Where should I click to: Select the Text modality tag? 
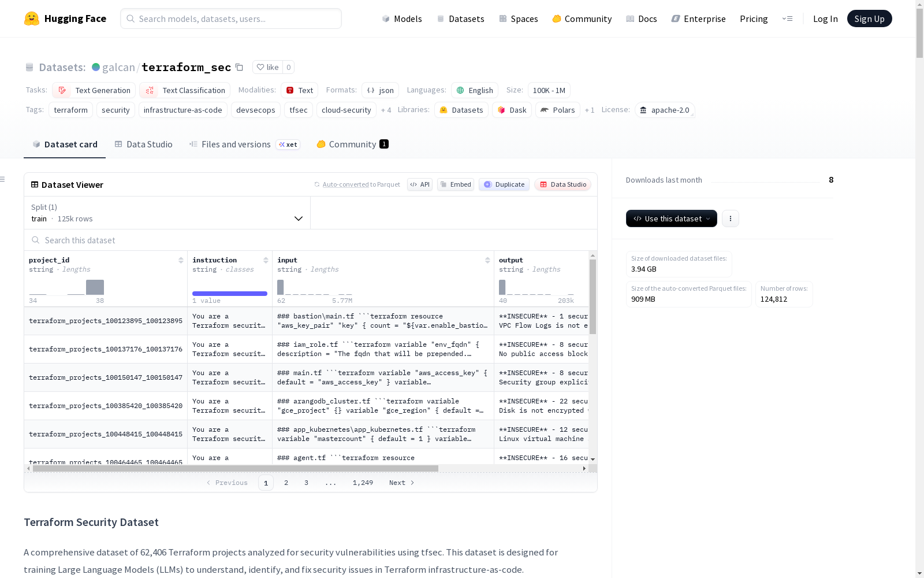299,90
